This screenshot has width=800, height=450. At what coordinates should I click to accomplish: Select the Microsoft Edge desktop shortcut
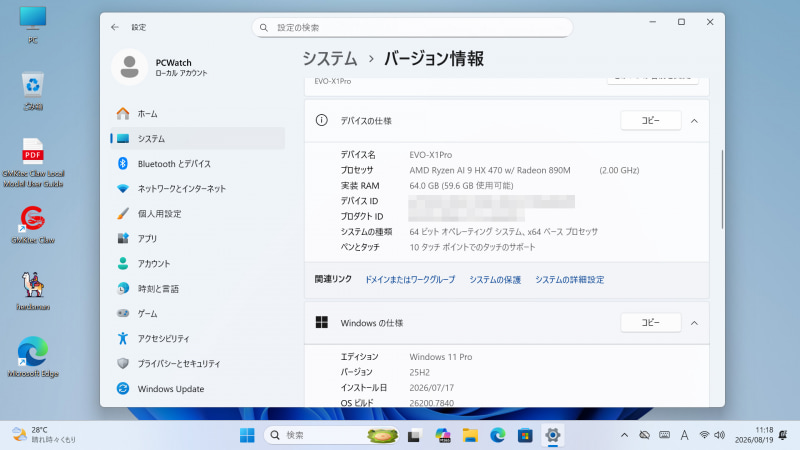(33, 358)
